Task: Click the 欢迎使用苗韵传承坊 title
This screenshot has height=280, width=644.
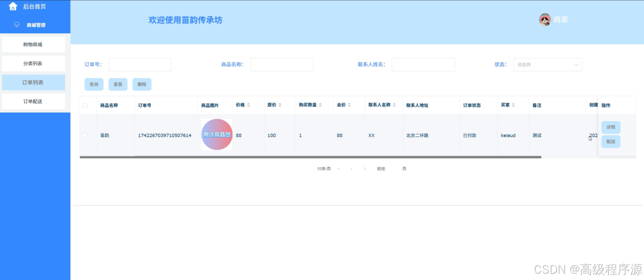Action: [186, 20]
